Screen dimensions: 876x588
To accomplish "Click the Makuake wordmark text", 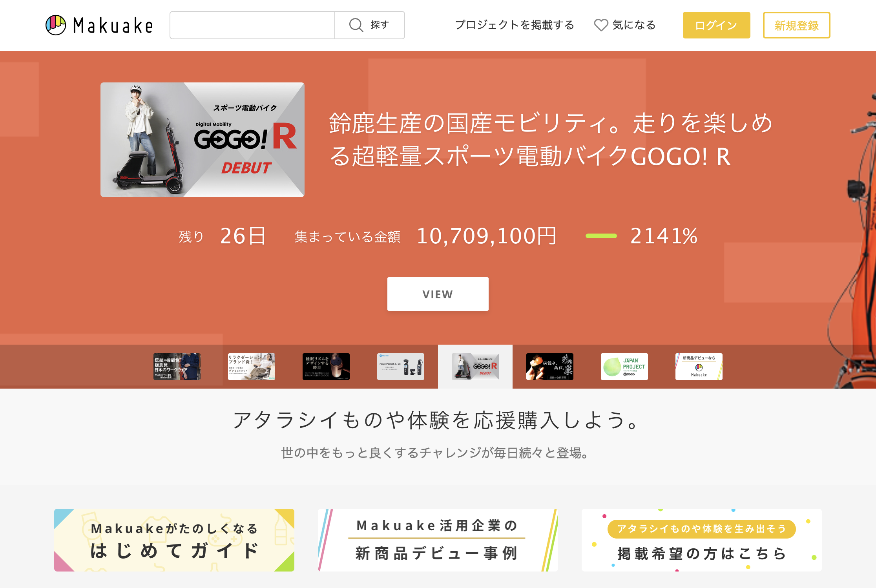I will coord(113,26).
